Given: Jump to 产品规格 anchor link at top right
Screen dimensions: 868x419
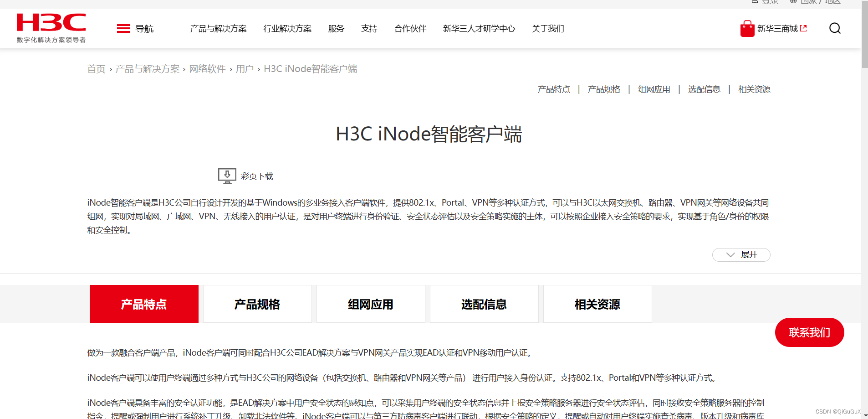Looking at the screenshot, I should [x=604, y=89].
